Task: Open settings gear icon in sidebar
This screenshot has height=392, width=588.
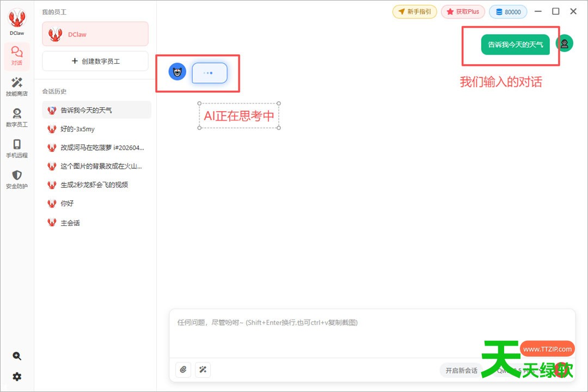Action: (x=17, y=376)
